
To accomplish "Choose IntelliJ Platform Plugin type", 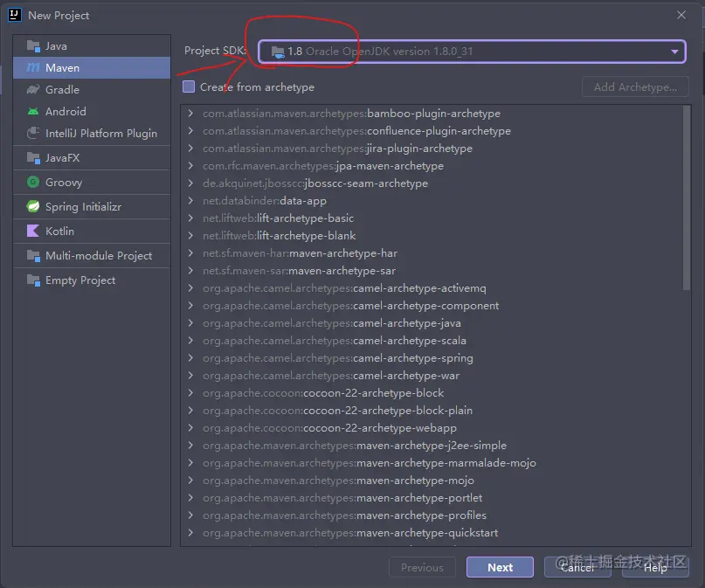I will (92, 133).
